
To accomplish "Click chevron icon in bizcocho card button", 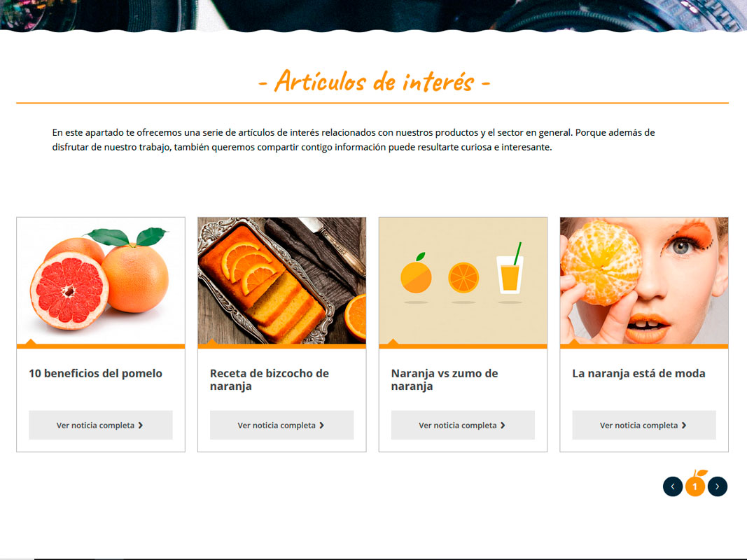I will point(321,425).
